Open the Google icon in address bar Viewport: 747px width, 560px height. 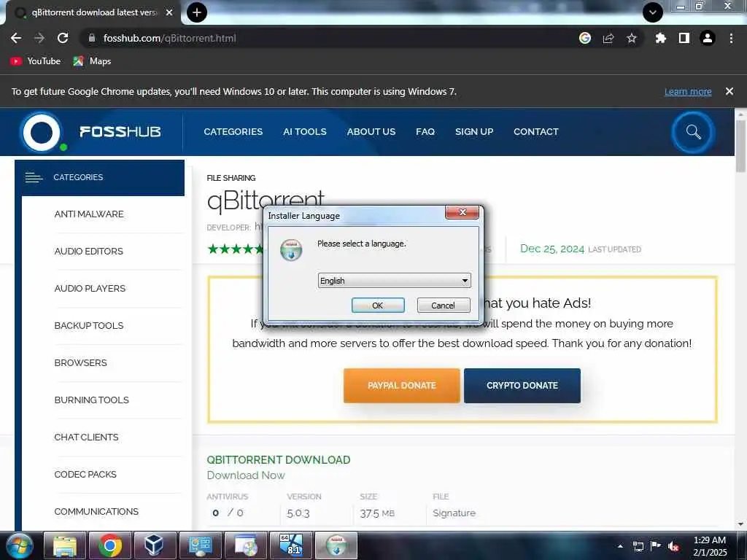pyautogui.click(x=585, y=38)
